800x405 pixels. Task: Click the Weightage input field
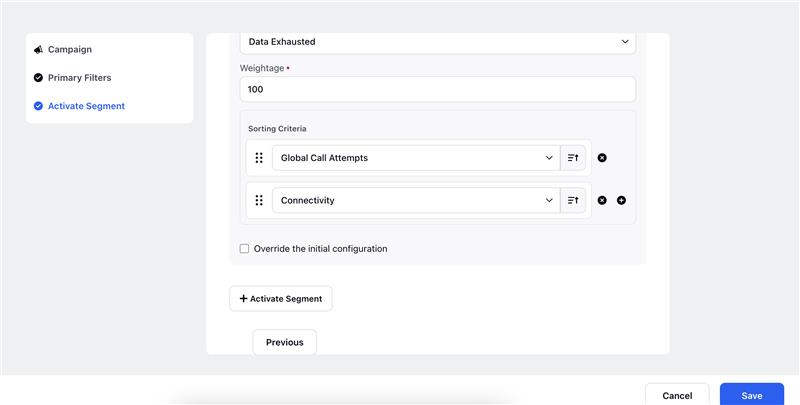pyautogui.click(x=438, y=89)
